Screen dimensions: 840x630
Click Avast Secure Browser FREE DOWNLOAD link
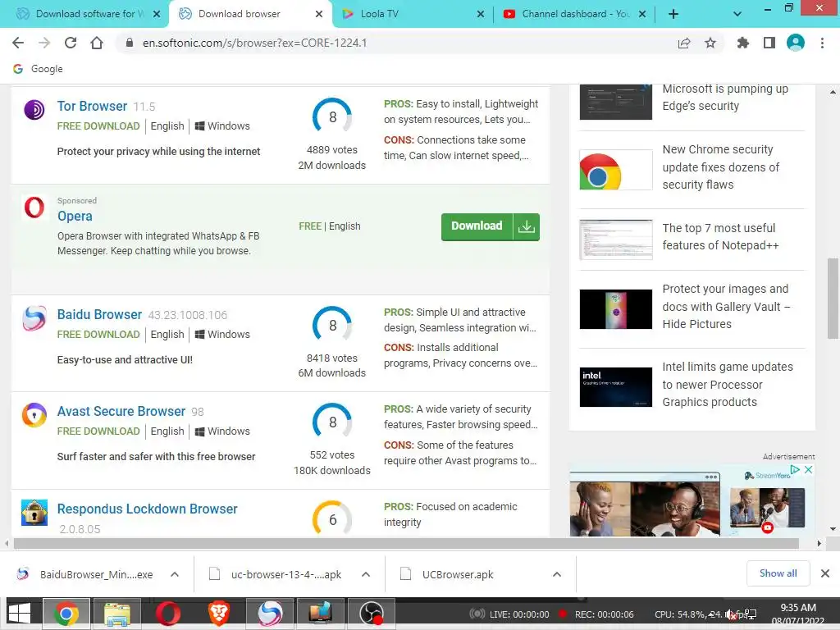98,431
